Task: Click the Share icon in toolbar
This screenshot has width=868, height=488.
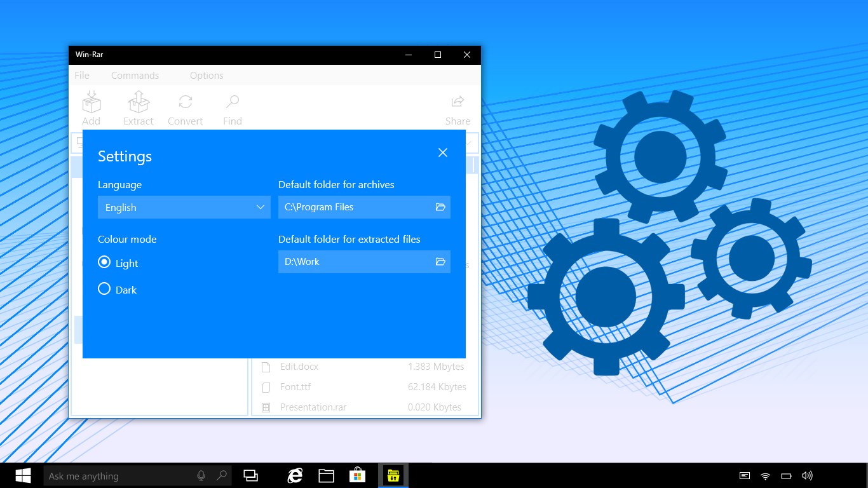Action: point(458,102)
